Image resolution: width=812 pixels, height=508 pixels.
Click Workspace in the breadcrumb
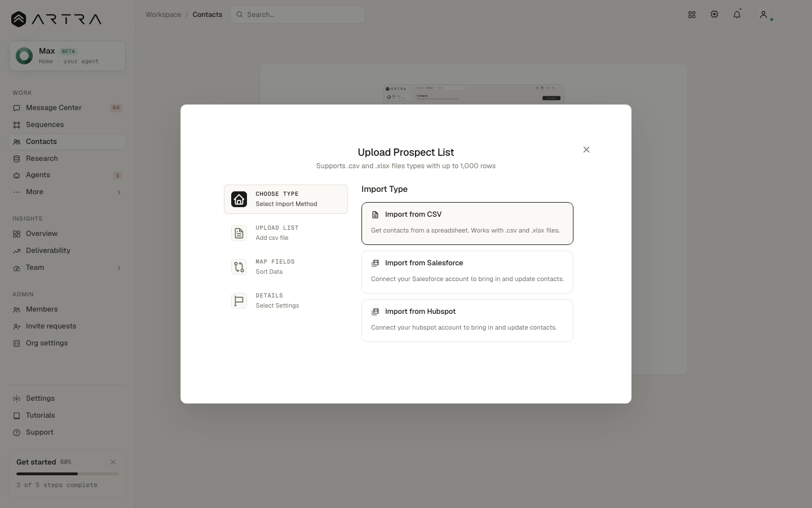click(163, 15)
